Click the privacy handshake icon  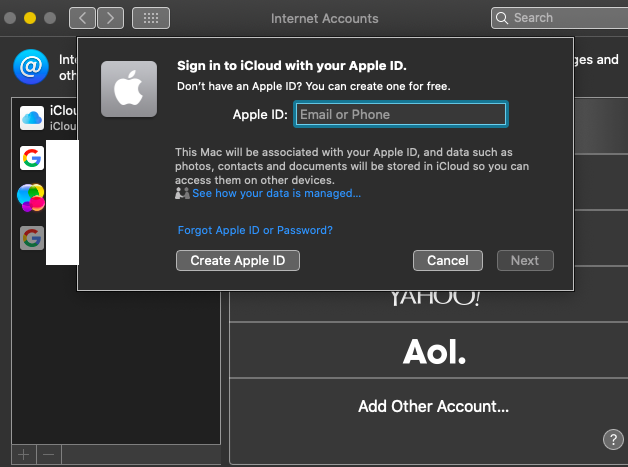click(182, 193)
